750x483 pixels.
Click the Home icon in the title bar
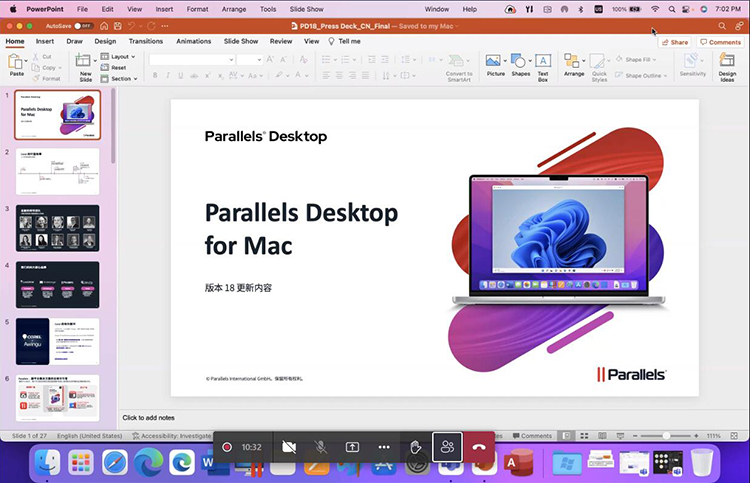(x=104, y=26)
